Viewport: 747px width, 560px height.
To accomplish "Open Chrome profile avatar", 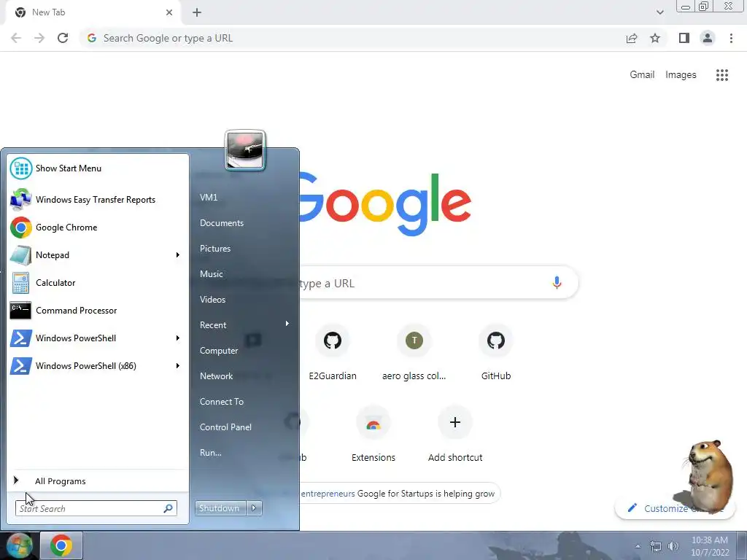I will point(708,38).
